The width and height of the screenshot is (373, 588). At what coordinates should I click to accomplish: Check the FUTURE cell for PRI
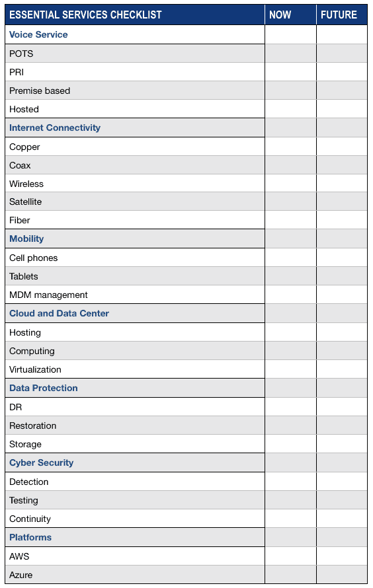click(342, 71)
